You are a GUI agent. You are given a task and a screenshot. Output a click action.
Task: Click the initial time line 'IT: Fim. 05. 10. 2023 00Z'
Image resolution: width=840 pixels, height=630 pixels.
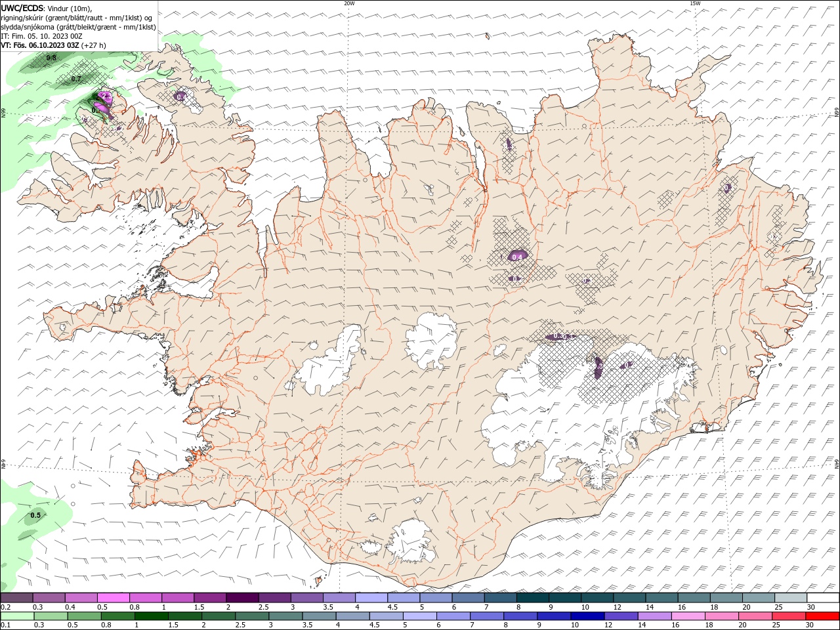tap(41, 36)
